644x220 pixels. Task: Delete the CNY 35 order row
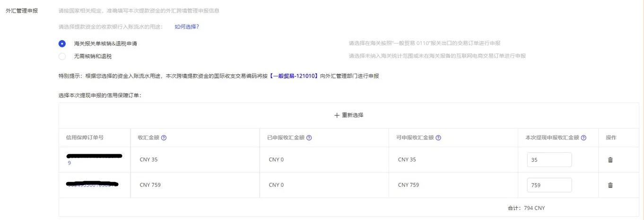(610, 160)
